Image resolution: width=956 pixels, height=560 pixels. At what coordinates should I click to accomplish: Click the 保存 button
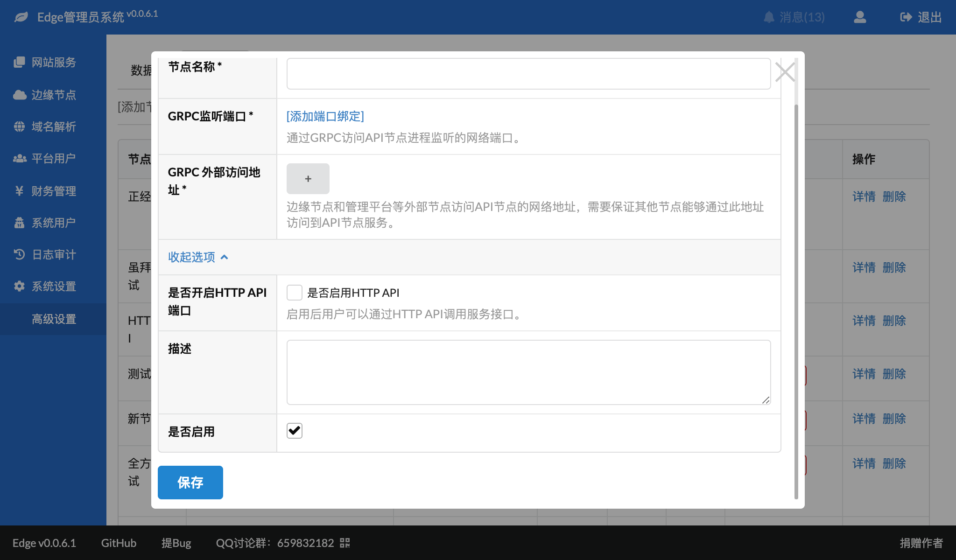[x=190, y=483]
